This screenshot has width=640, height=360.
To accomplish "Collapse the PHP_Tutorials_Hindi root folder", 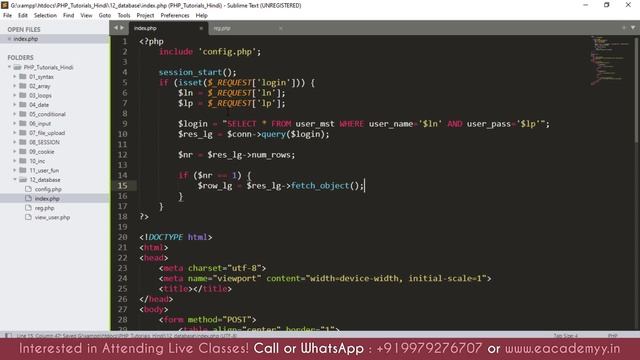I will click(9, 67).
